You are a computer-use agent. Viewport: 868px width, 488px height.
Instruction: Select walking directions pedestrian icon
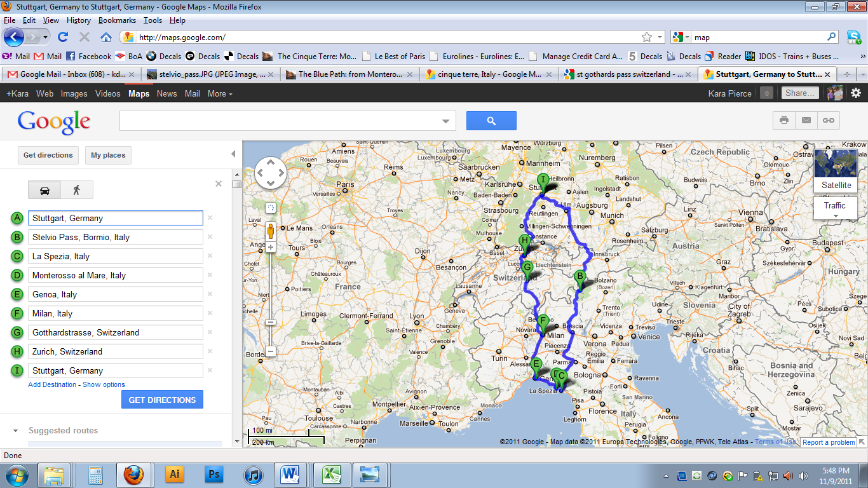coord(77,190)
